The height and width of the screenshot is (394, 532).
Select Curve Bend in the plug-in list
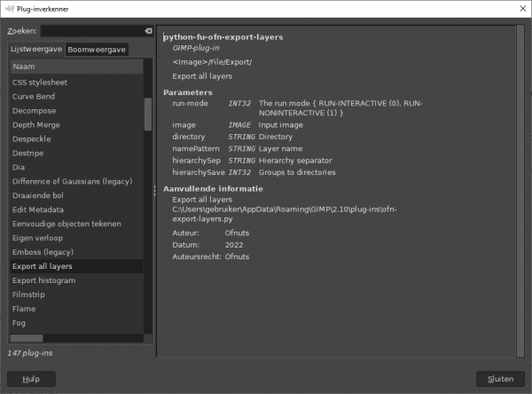pos(76,97)
